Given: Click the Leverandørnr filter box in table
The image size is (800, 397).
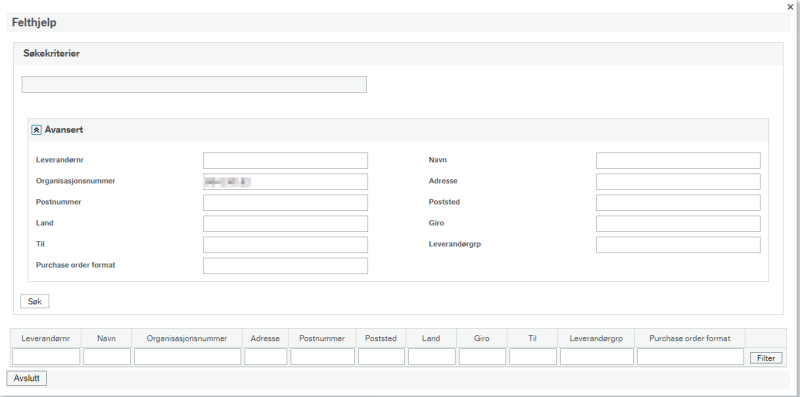Looking at the screenshot, I should (x=46, y=357).
